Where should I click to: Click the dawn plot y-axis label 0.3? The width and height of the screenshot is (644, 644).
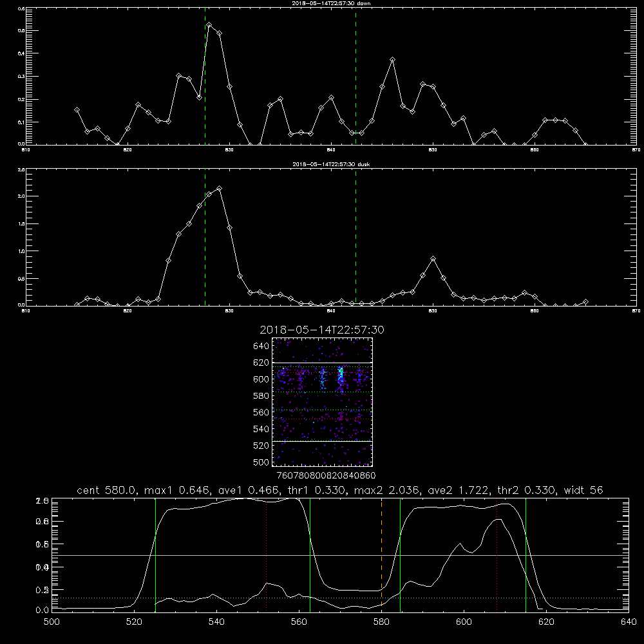tap(21, 77)
